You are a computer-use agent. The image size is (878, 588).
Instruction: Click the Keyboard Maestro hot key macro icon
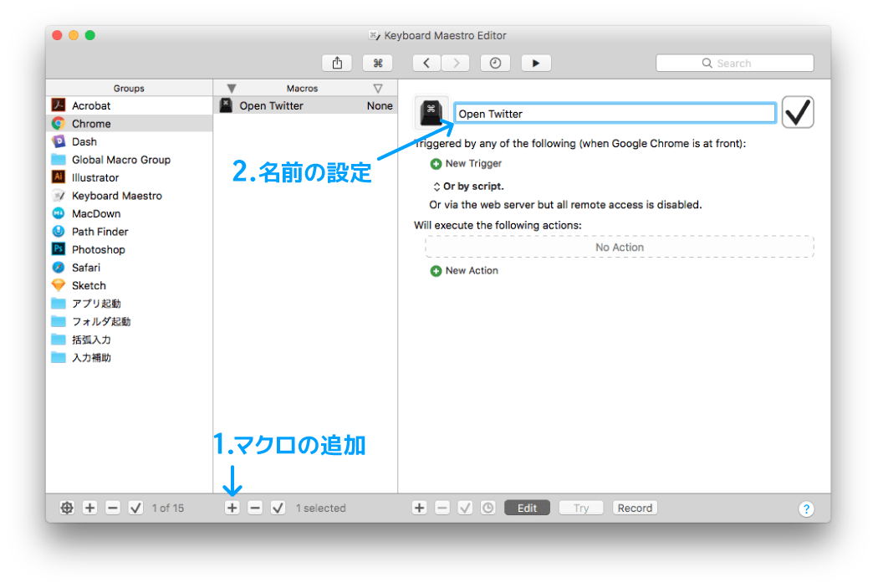431,110
